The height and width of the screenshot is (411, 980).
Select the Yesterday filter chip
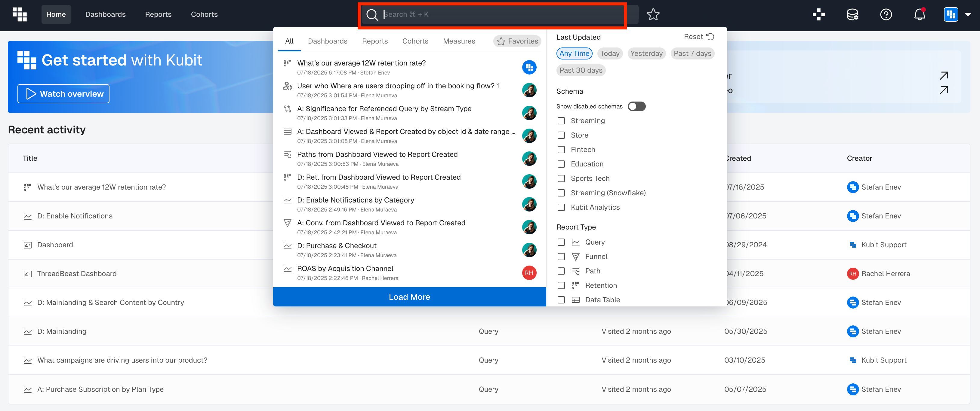[x=646, y=53]
